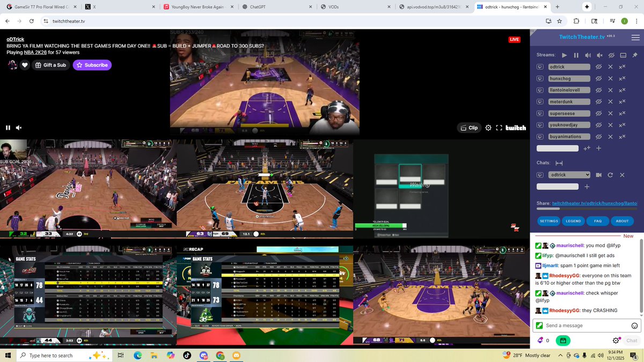Open the odtrick chat selector dropdown
The image size is (644, 362).
(569, 175)
